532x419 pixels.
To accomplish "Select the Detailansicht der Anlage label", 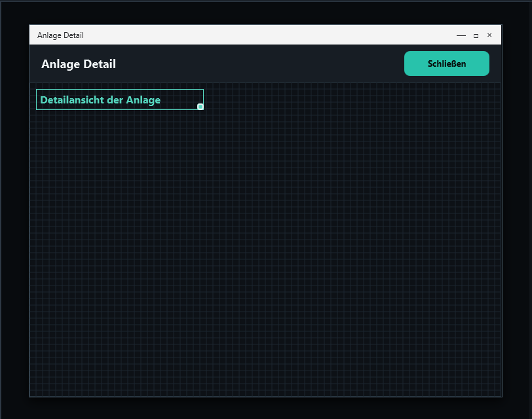I will pos(100,100).
